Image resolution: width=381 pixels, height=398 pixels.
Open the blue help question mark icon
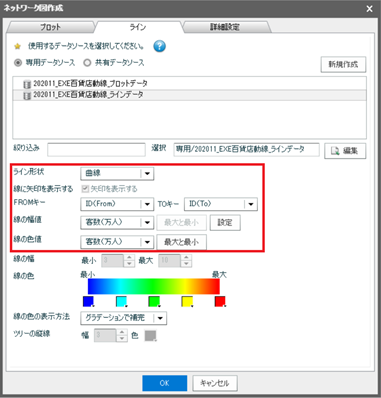coord(159,46)
